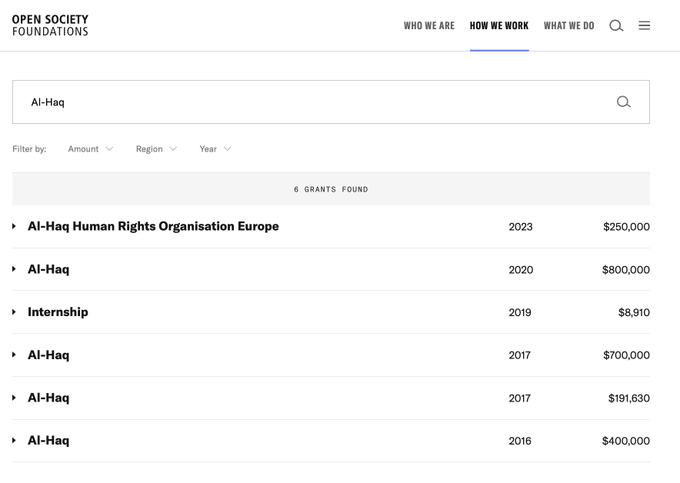
Task: Open the Region filter dropdown
Action: [x=156, y=149]
